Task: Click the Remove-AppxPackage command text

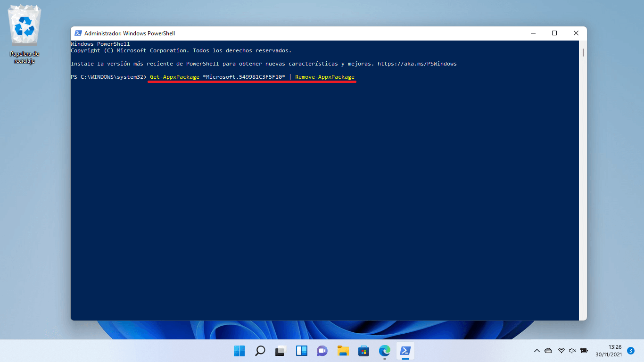Action: (x=325, y=77)
